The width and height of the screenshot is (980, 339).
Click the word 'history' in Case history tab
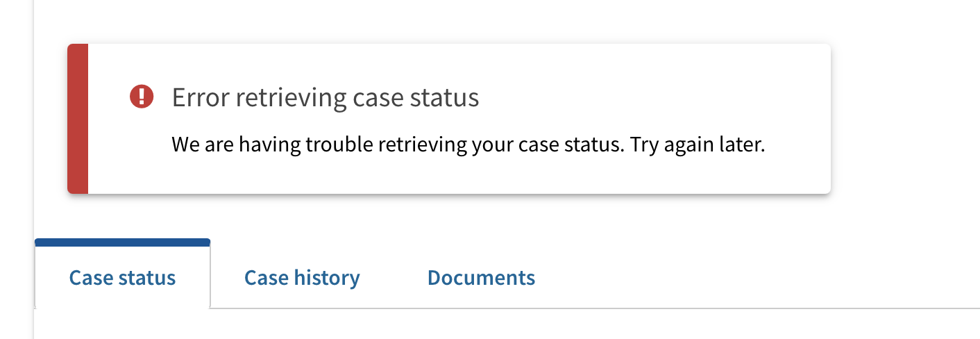pyautogui.click(x=327, y=278)
